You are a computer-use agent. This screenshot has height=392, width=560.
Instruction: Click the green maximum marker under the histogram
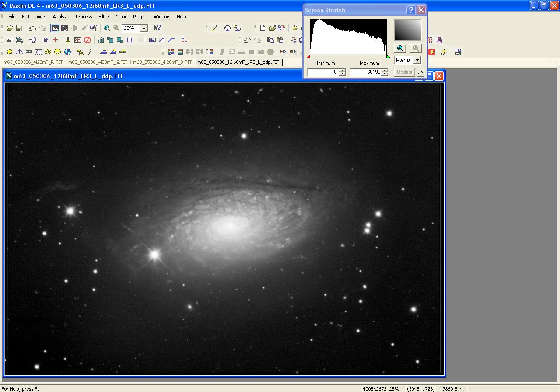tap(388, 56)
